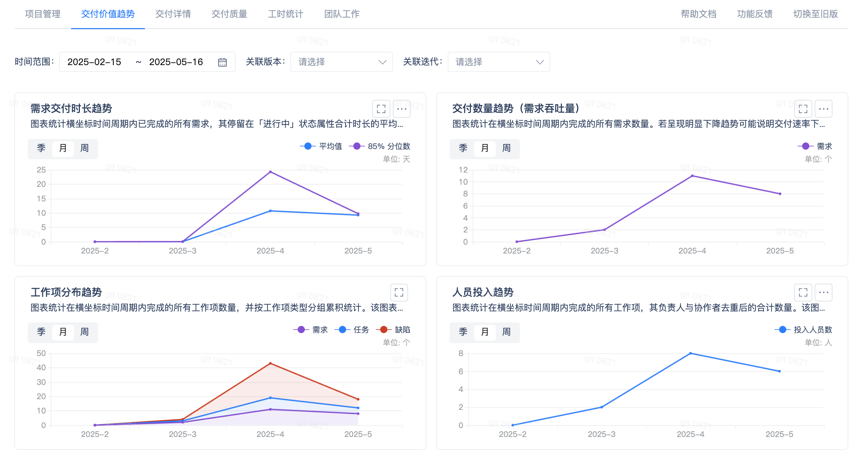868x470 pixels.
Task: Open calendar icon in date range picker
Action: (x=222, y=62)
